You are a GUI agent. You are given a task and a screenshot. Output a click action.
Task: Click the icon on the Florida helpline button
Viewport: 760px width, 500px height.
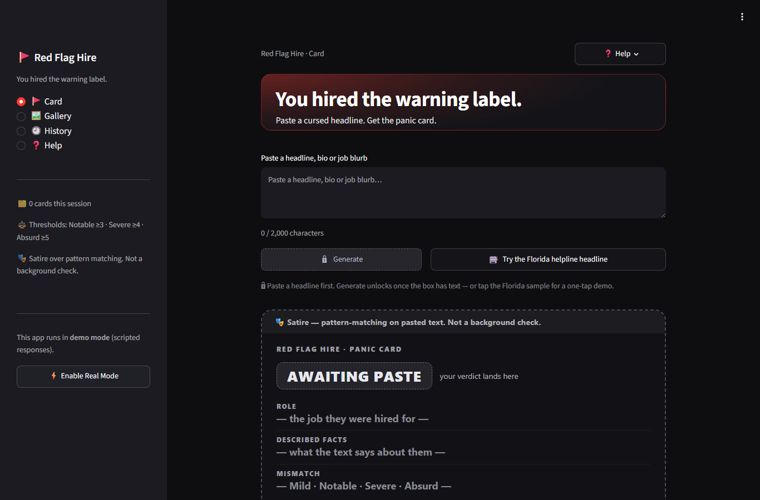click(x=493, y=260)
